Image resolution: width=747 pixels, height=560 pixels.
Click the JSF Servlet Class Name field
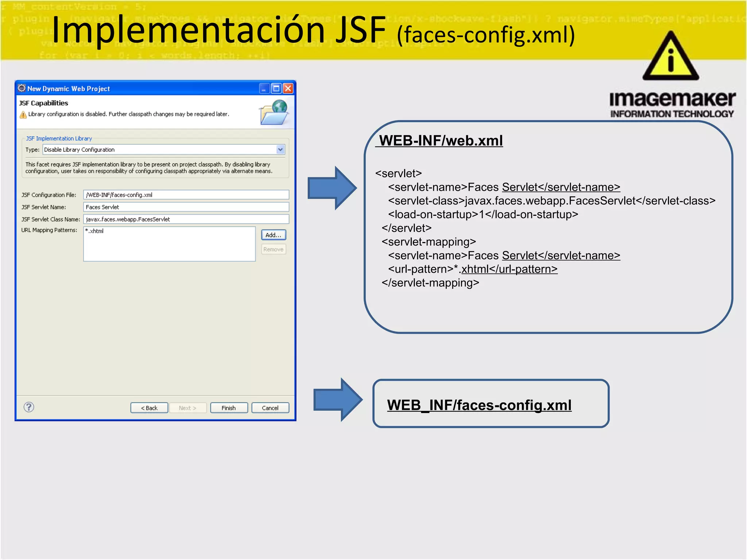point(186,219)
